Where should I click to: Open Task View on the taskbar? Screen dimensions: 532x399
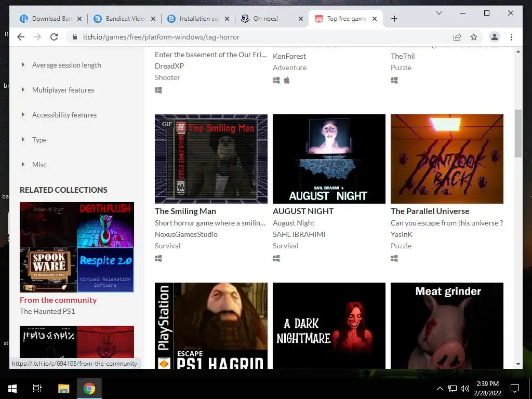37,388
